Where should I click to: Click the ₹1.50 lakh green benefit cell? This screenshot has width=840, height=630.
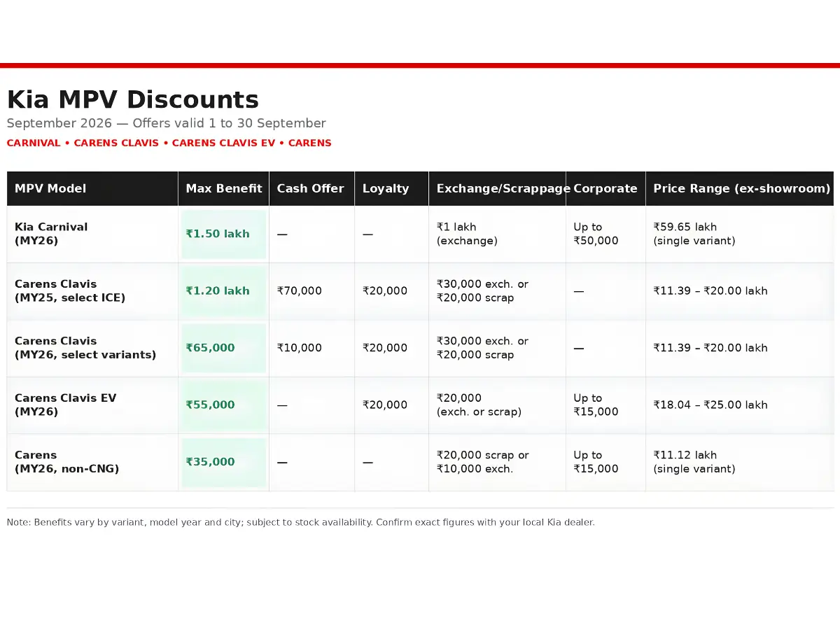pyautogui.click(x=223, y=234)
